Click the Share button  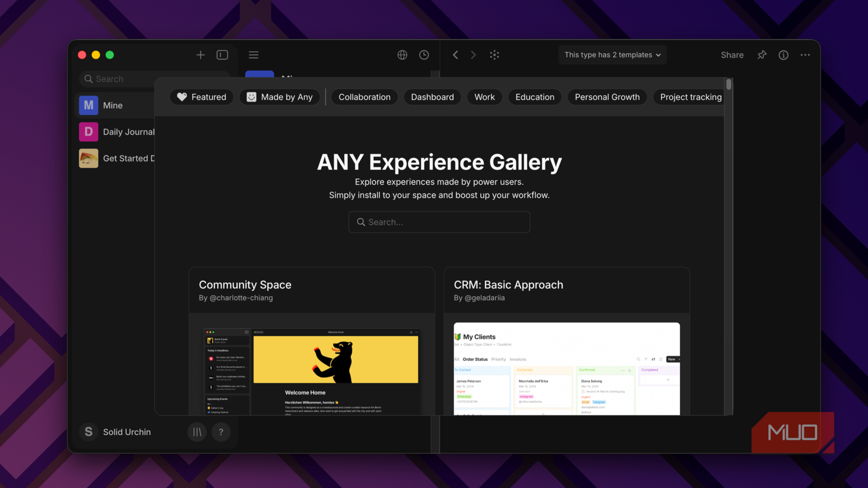(732, 55)
